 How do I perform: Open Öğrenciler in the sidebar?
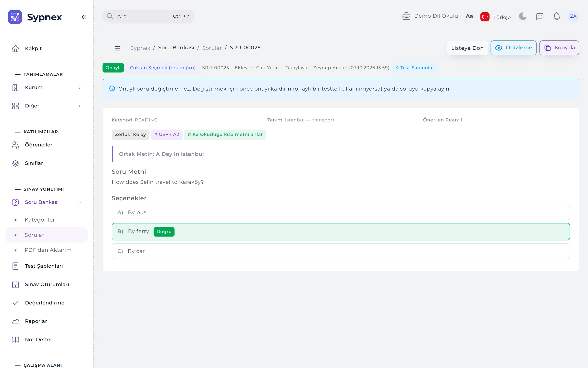pyautogui.click(x=47, y=145)
